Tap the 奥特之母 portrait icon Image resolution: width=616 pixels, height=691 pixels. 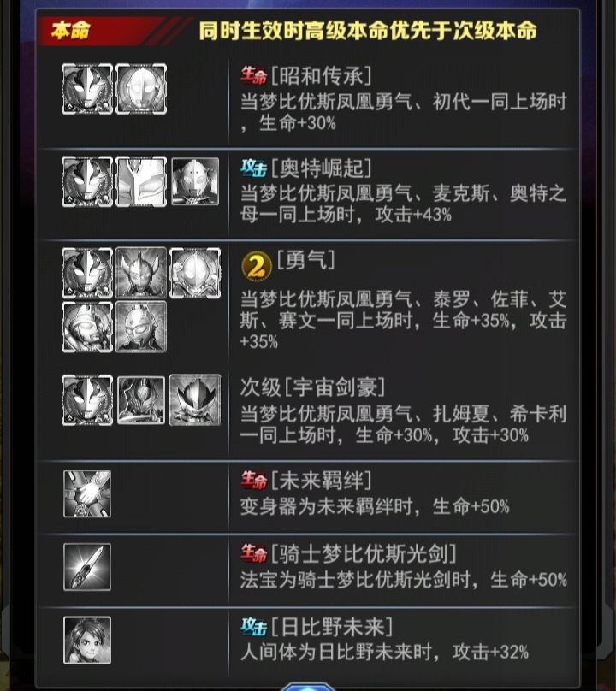195,181
